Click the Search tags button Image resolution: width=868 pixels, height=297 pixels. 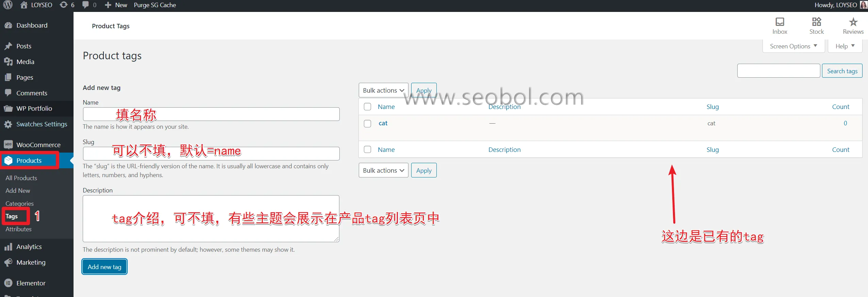tap(842, 71)
